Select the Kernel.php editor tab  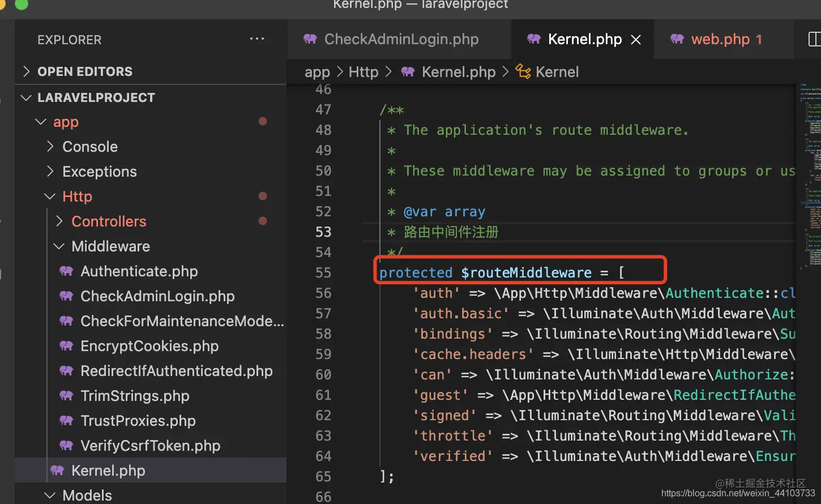point(583,39)
